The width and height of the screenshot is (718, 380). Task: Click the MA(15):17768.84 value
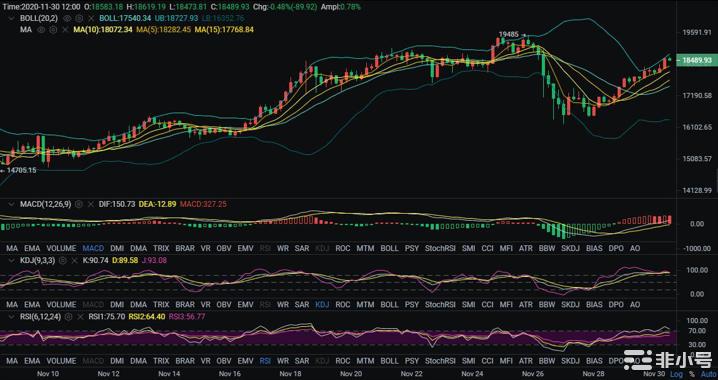(224, 30)
